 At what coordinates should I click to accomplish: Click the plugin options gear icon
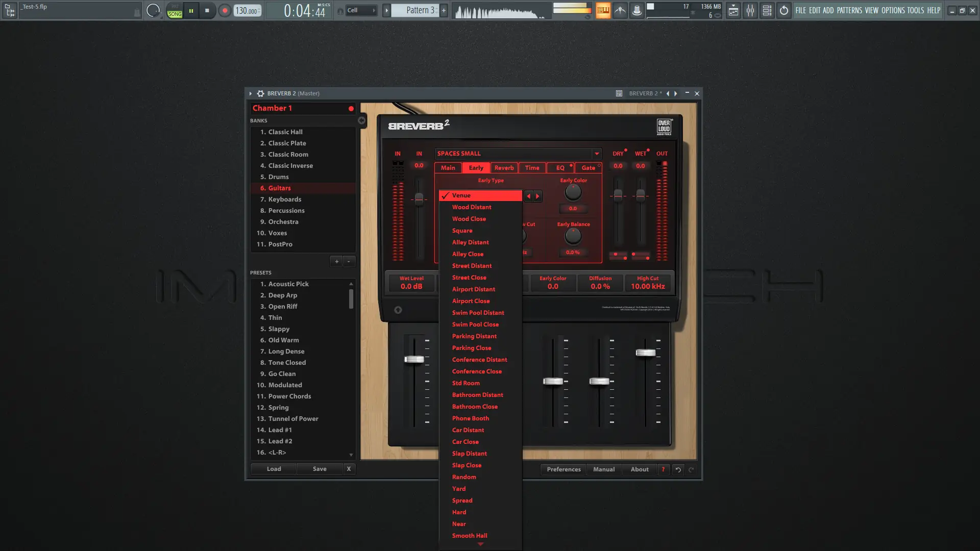click(x=260, y=93)
